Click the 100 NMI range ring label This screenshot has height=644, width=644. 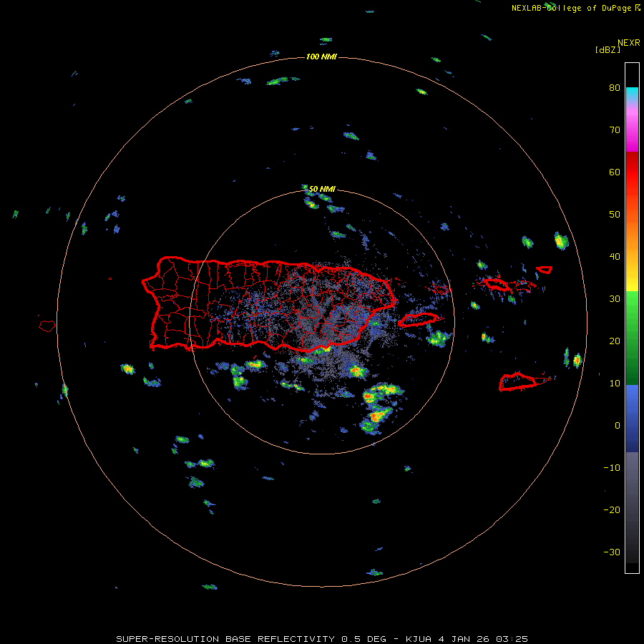pyautogui.click(x=321, y=57)
